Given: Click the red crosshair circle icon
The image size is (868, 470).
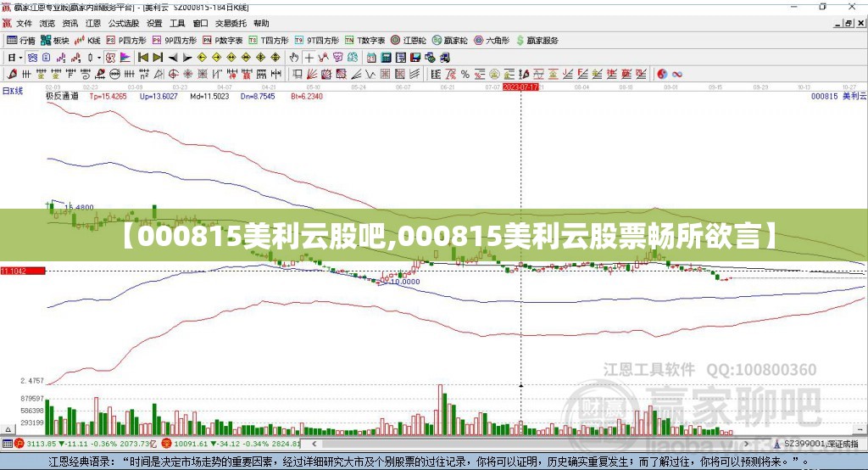Looking at the screenshot, I should click(173, 75).
